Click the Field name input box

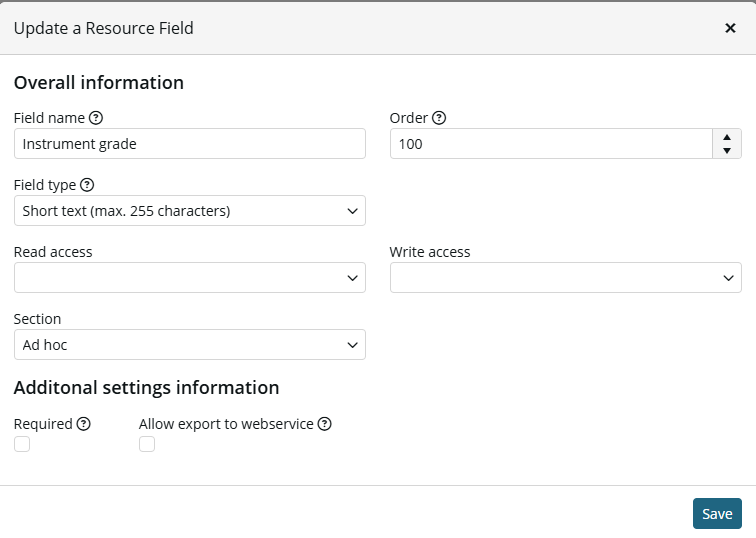190,144
